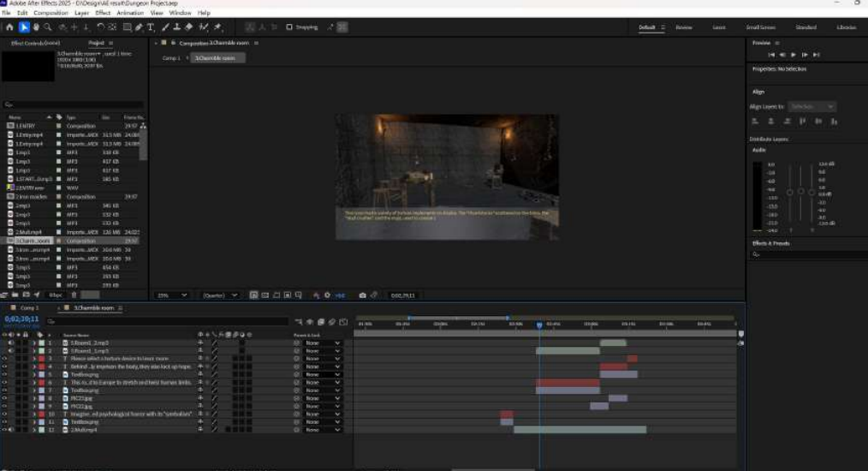Image resolution: width=868 pixels, height=471 pixels.
Task: Select the Eraser tool
Action: pos(189,27)
